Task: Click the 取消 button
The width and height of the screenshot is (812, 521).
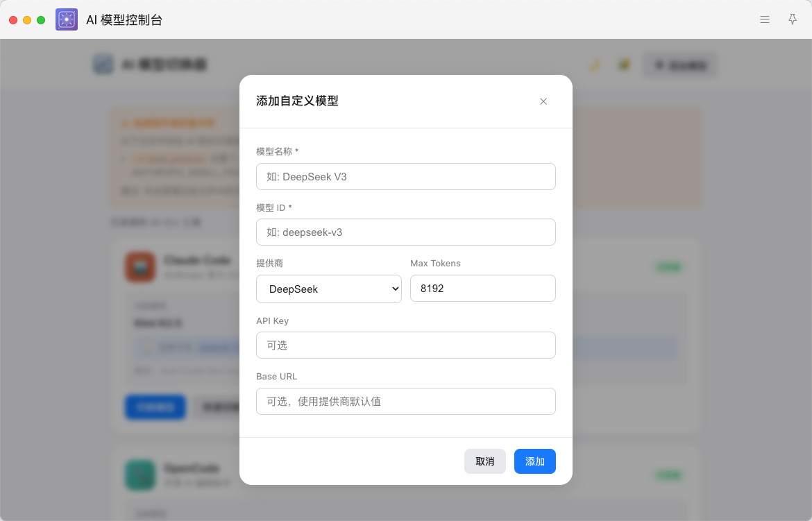Action: pyautogui.click(x=484, y=461)
